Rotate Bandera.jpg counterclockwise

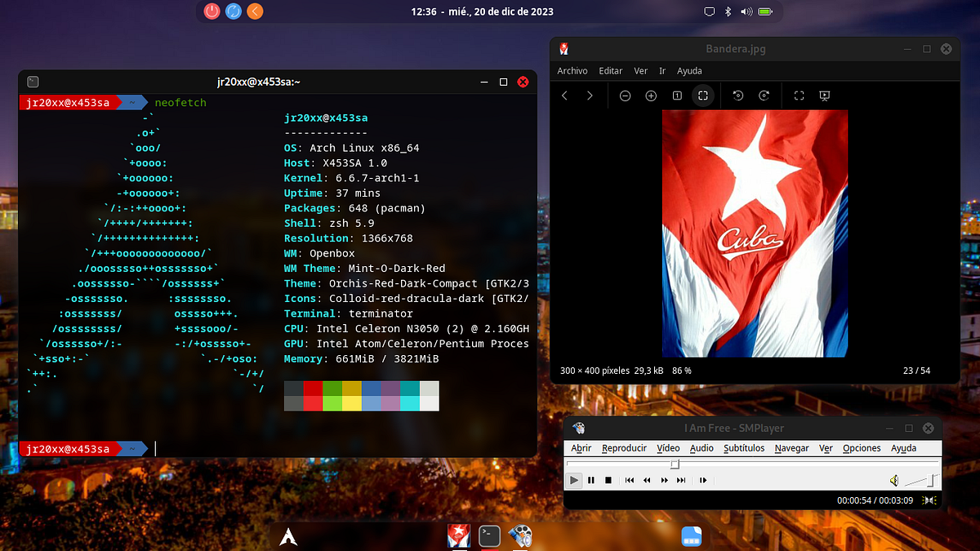click(x=737, y=96)
